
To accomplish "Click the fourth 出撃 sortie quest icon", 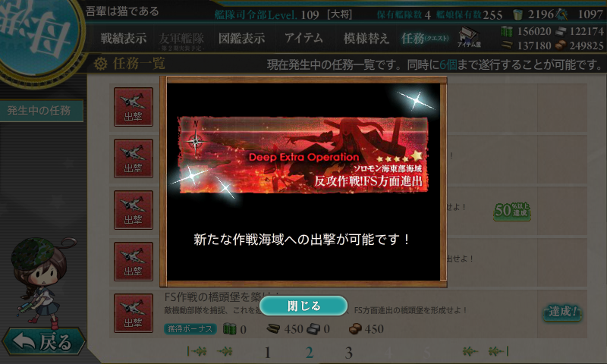I will tap(134, 262).
